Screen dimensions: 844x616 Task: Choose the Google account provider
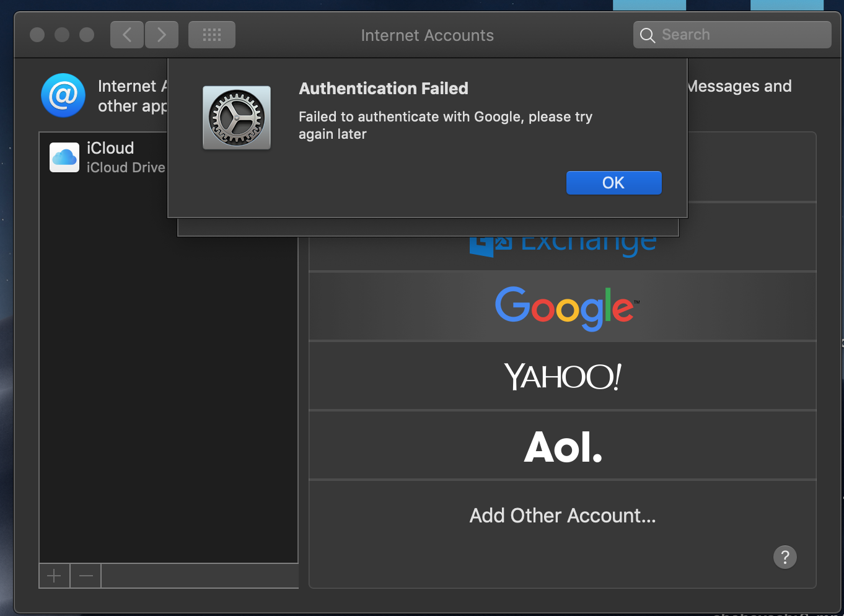coord(563,307)
